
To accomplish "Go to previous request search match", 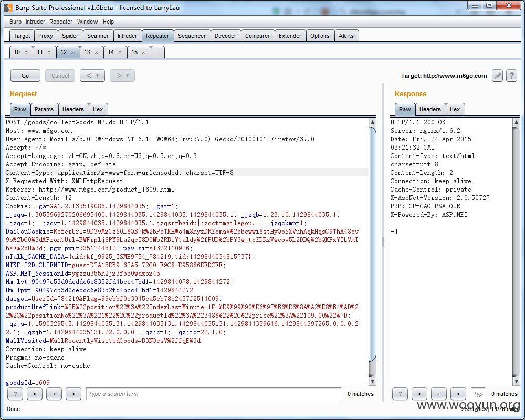I will pyautogui.click(x=35, y=394).
